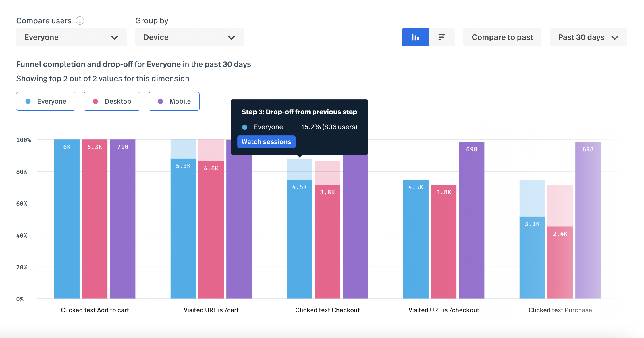Image resolution: width=644 pixels, height=338 pixels.
Task: Click the 3.8K Desktop bar for Clicked text Checkout
Action: point(327,241)
